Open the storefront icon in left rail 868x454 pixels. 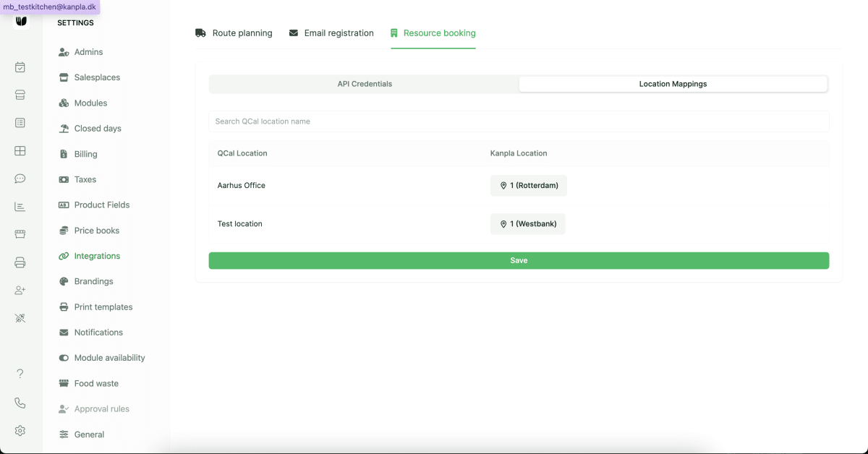point(20,234)
